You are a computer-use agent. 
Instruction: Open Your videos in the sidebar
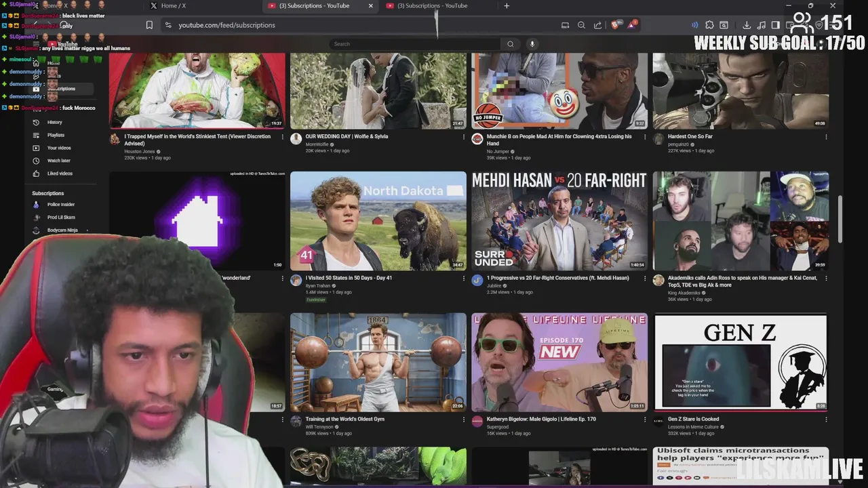60,148
